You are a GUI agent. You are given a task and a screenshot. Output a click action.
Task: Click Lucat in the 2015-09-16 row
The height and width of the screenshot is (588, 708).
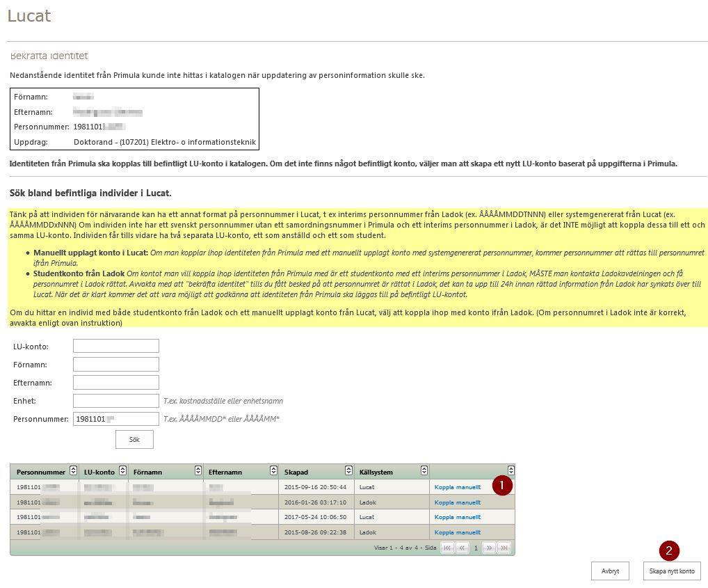click(367, 487)
